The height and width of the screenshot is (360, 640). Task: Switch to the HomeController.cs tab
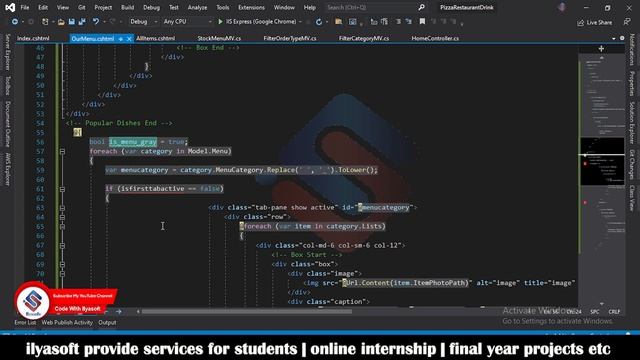(435, 38)
